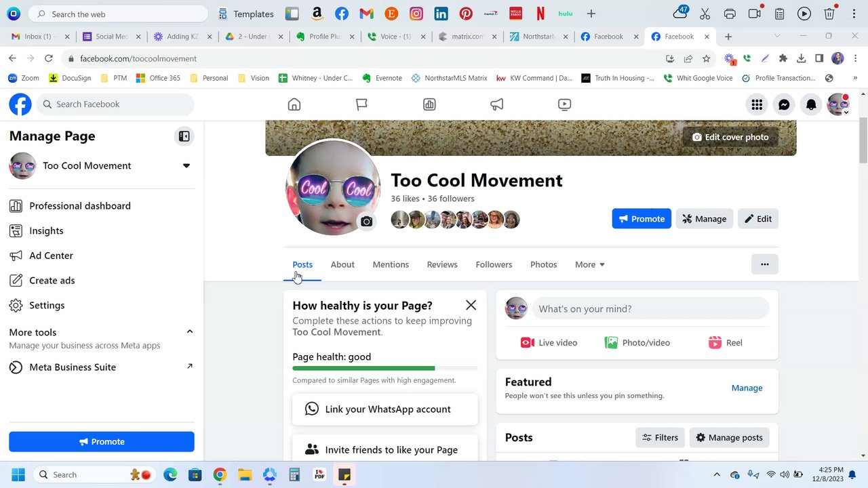This screenshot has width=868, height=488.
Task: Select the Photos tab
Action: (x=543, y=264)
